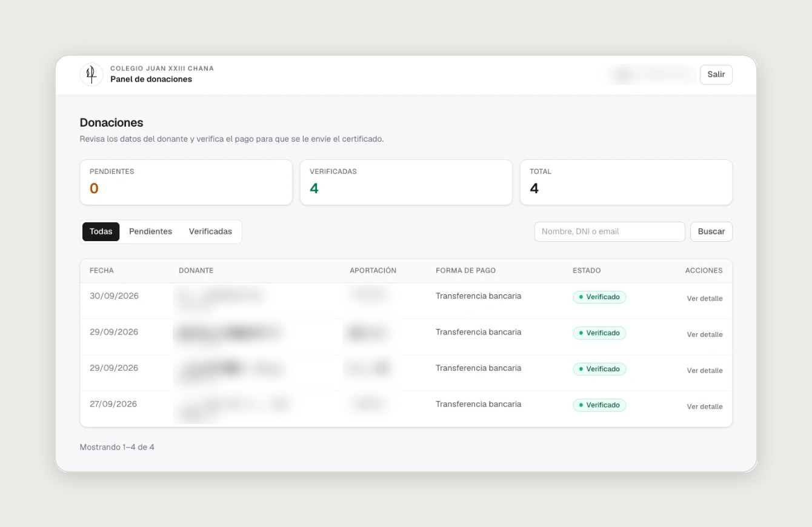Click the Donante column header

click(x=196, y=271)
